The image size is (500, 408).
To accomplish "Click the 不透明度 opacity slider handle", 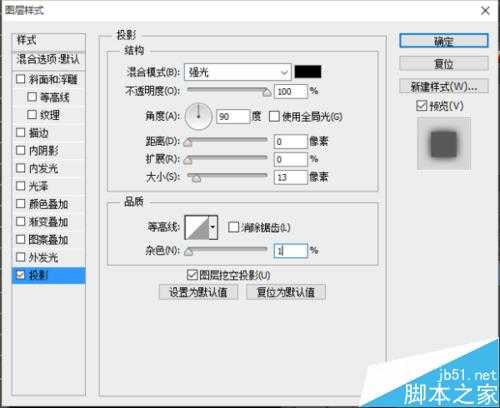I will (267, 93).
